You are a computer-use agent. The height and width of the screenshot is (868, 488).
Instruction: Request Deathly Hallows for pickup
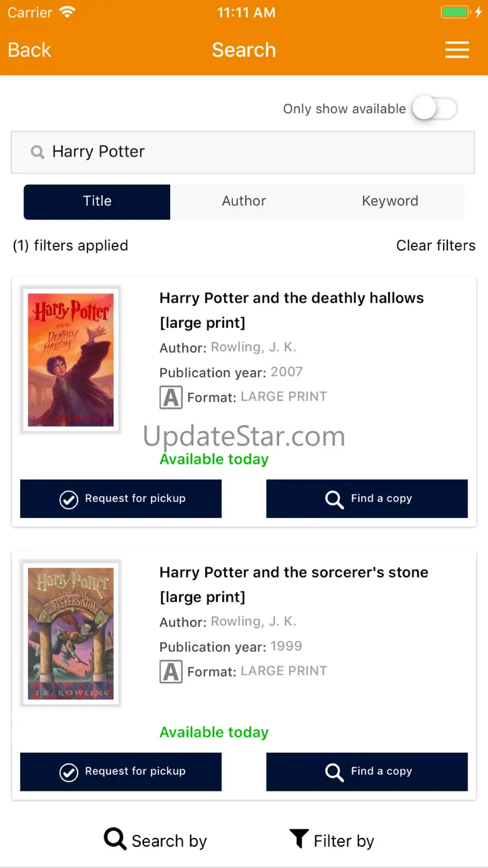[121, 499]
